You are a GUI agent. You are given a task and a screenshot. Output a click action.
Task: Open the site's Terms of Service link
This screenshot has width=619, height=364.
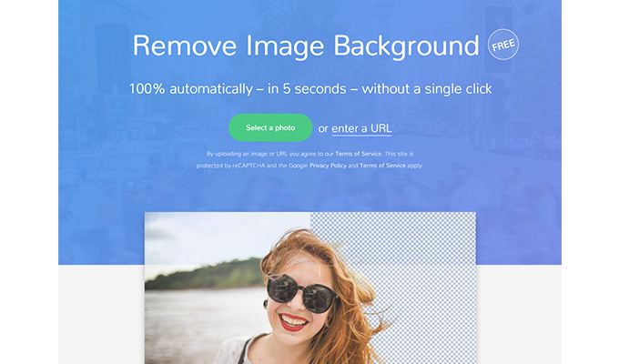click(x=359, y=155)
